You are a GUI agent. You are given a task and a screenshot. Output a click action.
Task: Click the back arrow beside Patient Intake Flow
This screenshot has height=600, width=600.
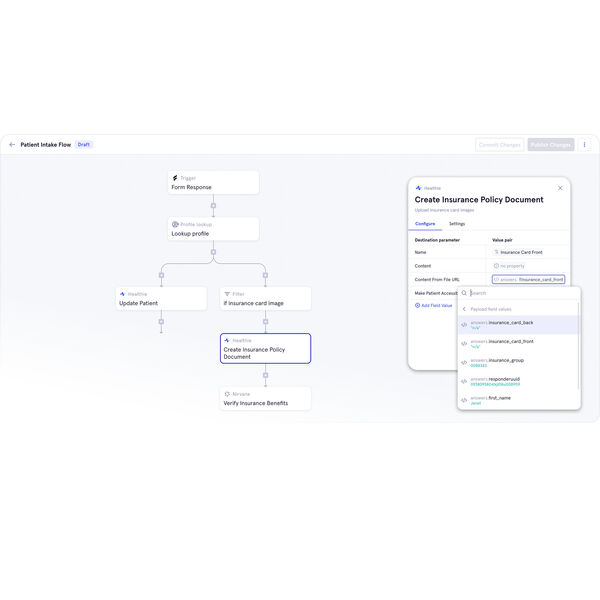12,145
